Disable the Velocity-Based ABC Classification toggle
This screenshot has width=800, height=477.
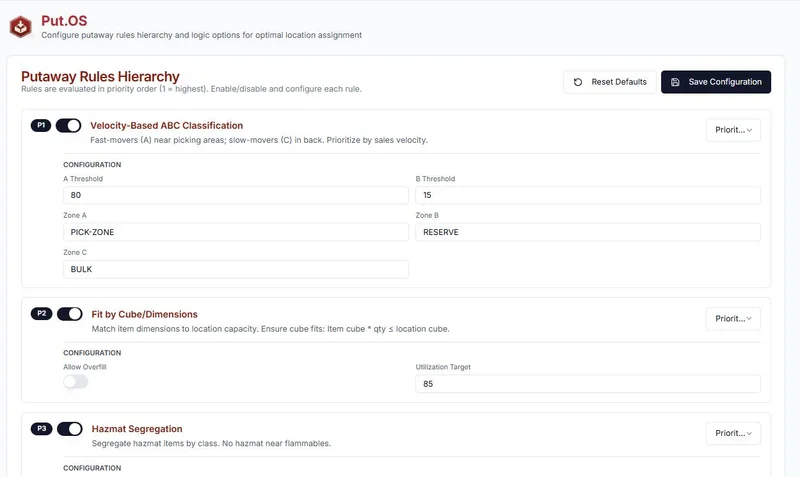[68, 125]
